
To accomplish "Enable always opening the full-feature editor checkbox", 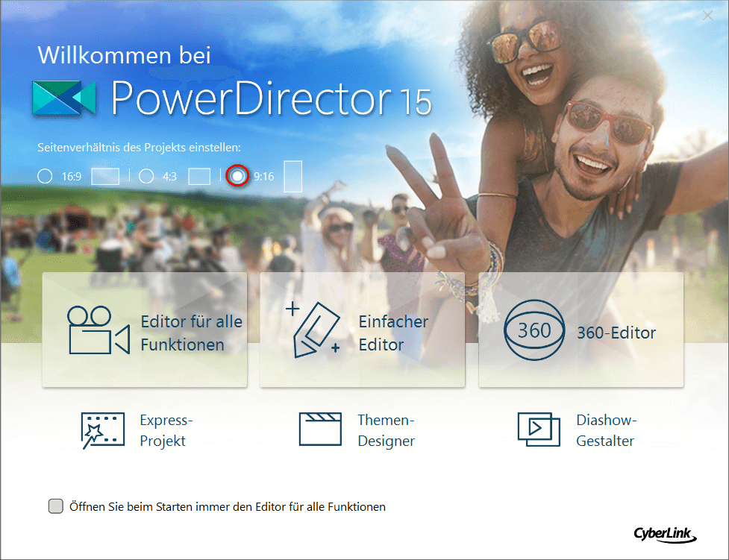I will point(56,506).
